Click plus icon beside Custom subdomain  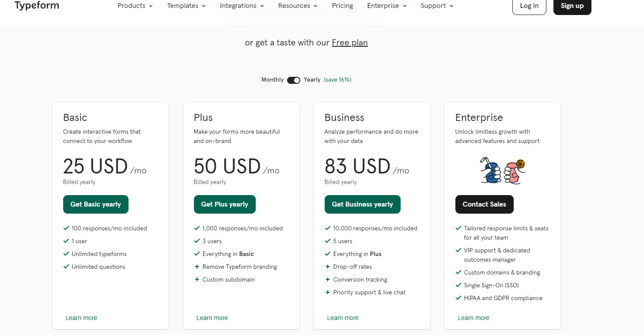(x=197, y=279)
